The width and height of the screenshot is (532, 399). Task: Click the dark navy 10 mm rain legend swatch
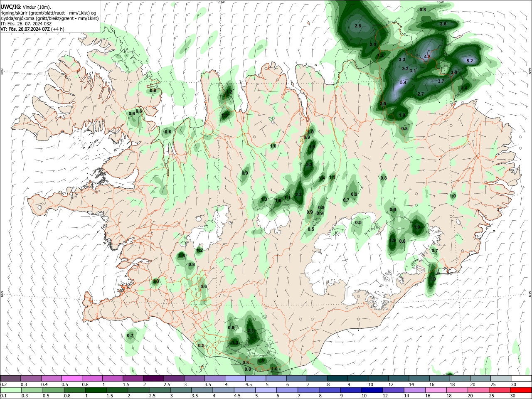372,390
